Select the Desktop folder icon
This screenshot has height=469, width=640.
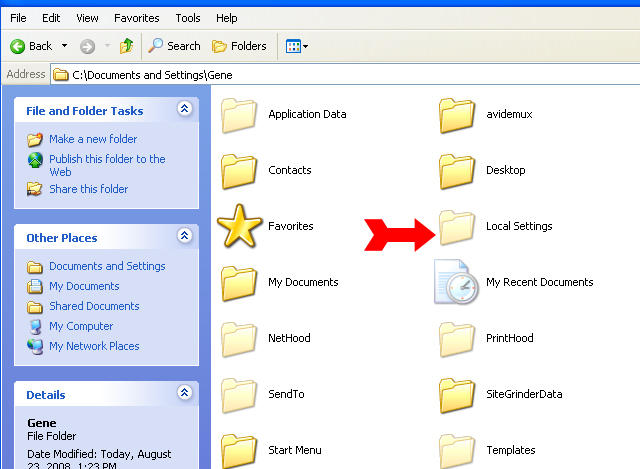(x=457, y=171)
